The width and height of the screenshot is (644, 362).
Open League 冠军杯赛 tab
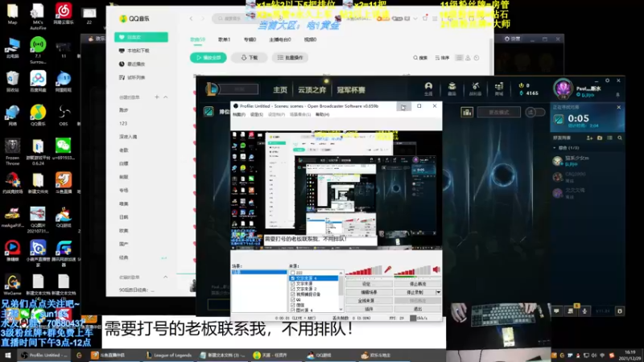coord(351,90)
